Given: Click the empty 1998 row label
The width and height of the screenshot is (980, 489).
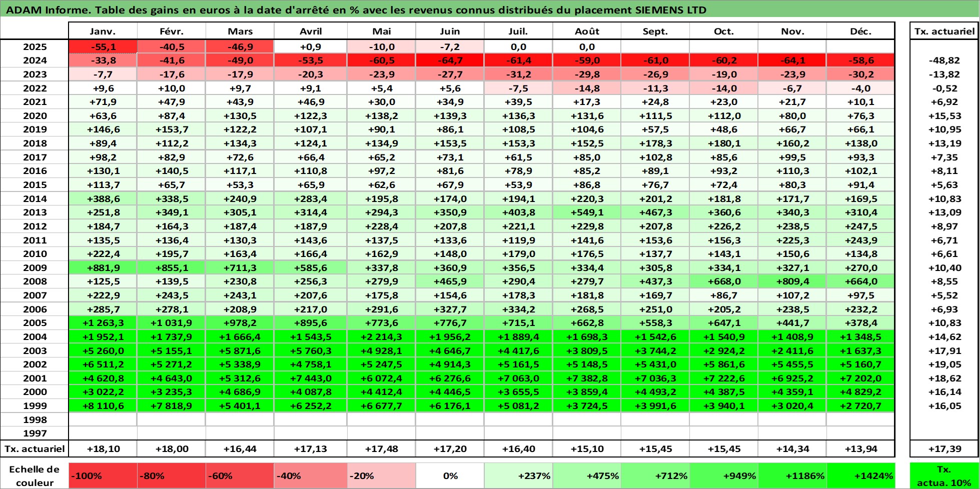Looking at the screenshot, I should pos(35,420).
